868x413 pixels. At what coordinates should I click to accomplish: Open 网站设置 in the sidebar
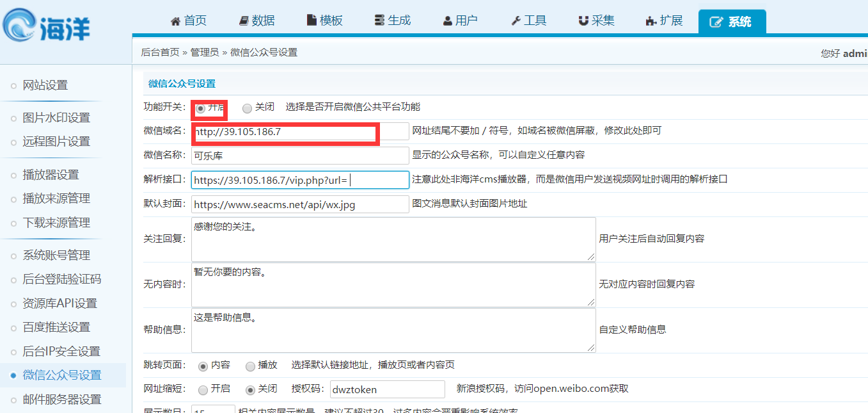tap(45, 85)
